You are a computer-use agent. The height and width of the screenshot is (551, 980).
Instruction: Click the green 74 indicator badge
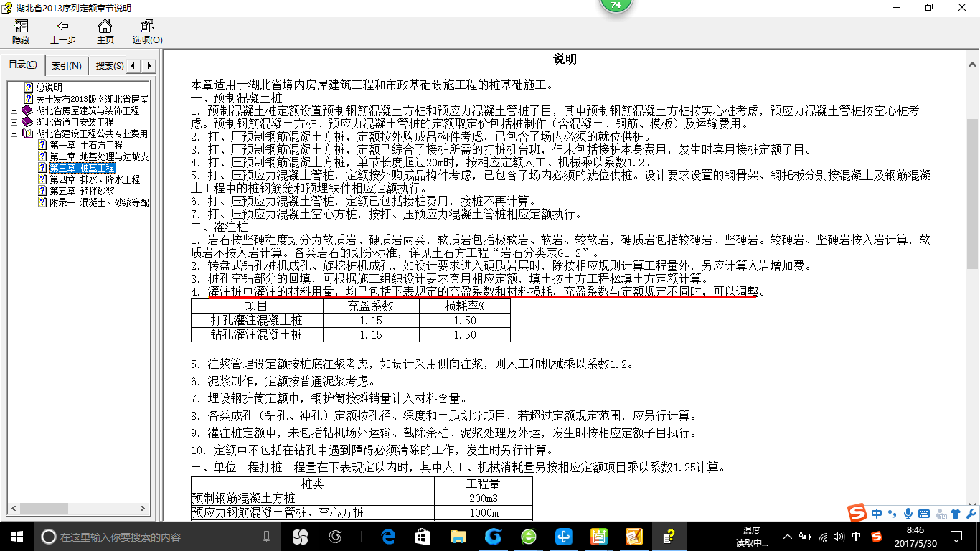click(x=616, y=4)
